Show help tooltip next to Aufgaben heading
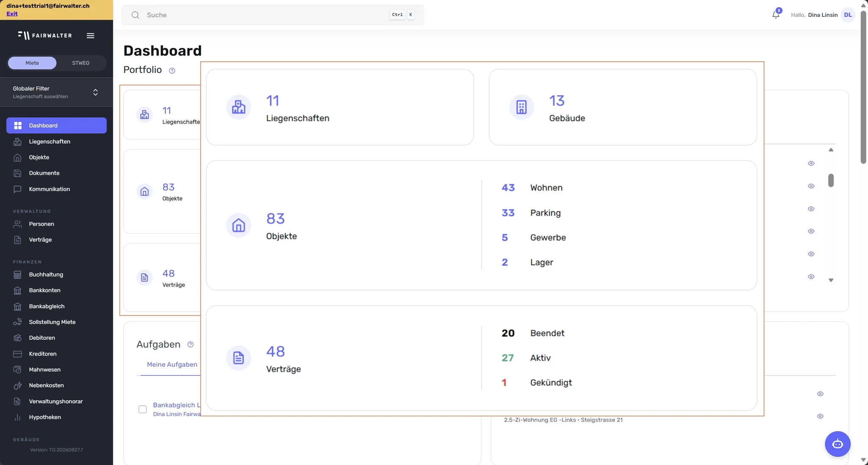 coord(190,345)
